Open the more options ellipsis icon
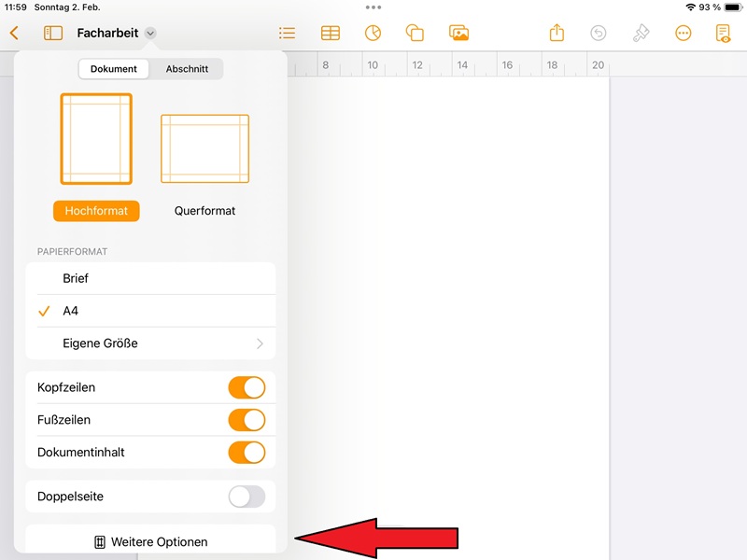The image size is (747, 560). (684, 33)
